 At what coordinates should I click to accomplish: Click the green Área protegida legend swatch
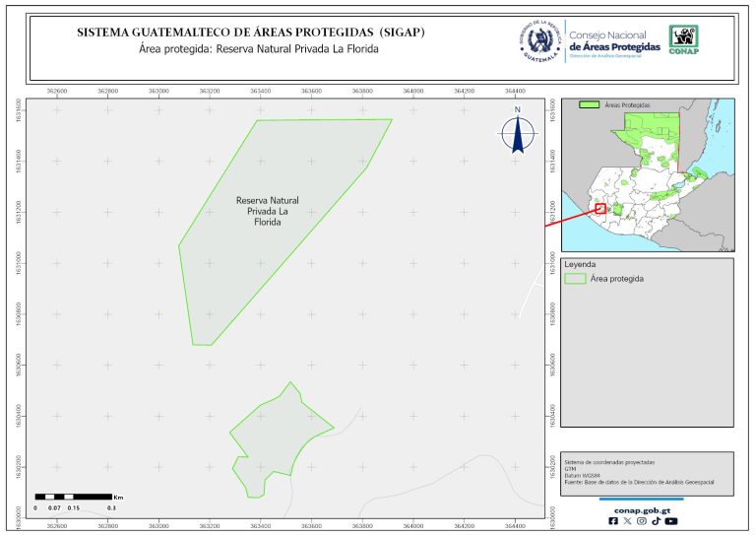(x=575, y=279)
